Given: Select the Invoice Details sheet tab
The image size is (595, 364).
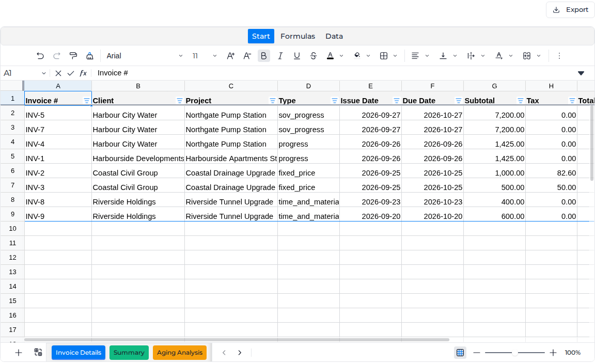Looking at the screenshot, I should [x=79, y=353].
